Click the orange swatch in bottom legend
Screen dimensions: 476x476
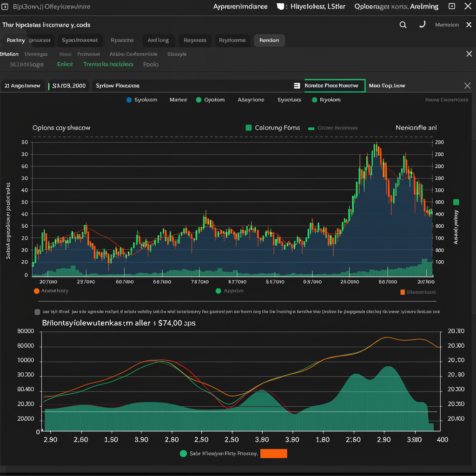(x=273, y=453)
